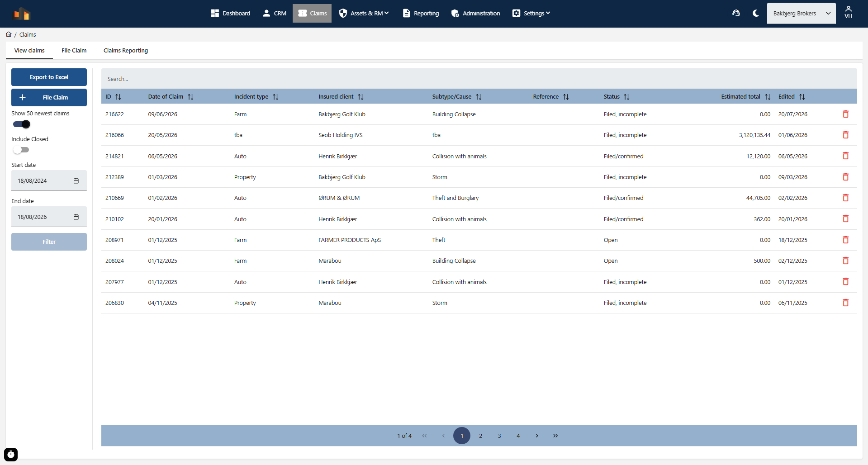Click the Filter button

tap(49, 242)
